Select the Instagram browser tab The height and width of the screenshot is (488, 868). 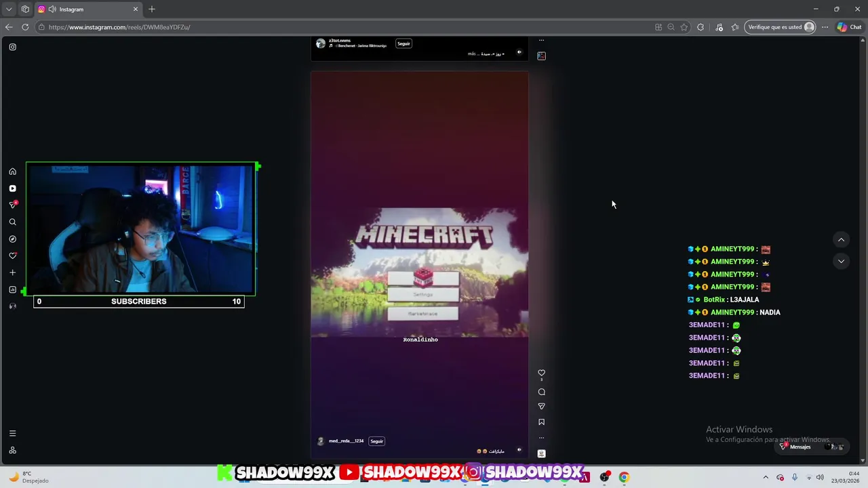tap(88, 9)
